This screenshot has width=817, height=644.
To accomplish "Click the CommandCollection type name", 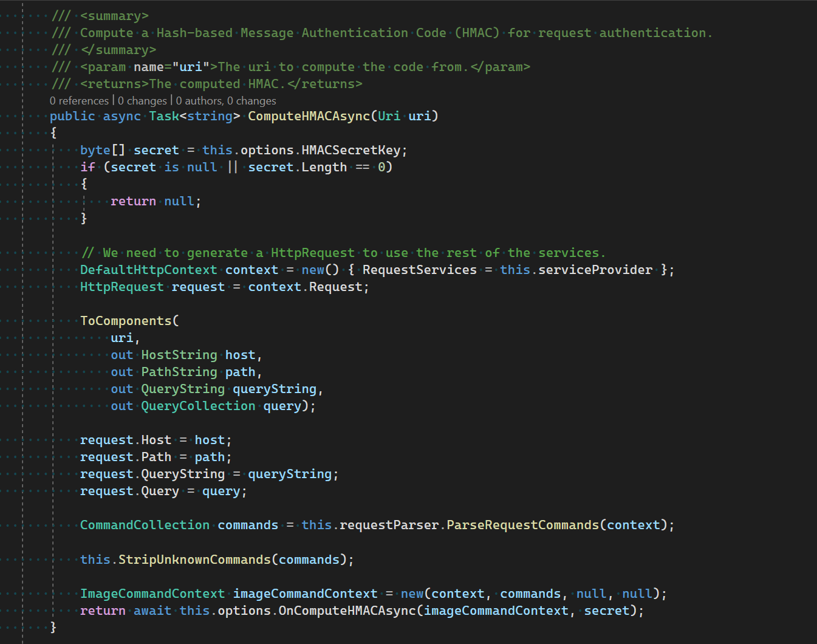I will point(144,524).
